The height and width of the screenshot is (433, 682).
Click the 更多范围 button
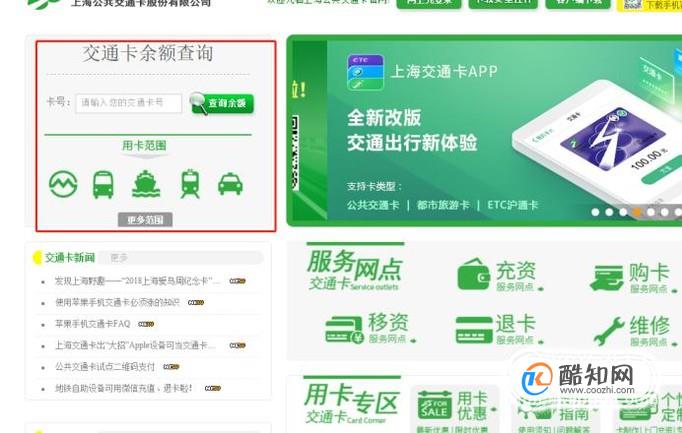(x=145, y=220)
